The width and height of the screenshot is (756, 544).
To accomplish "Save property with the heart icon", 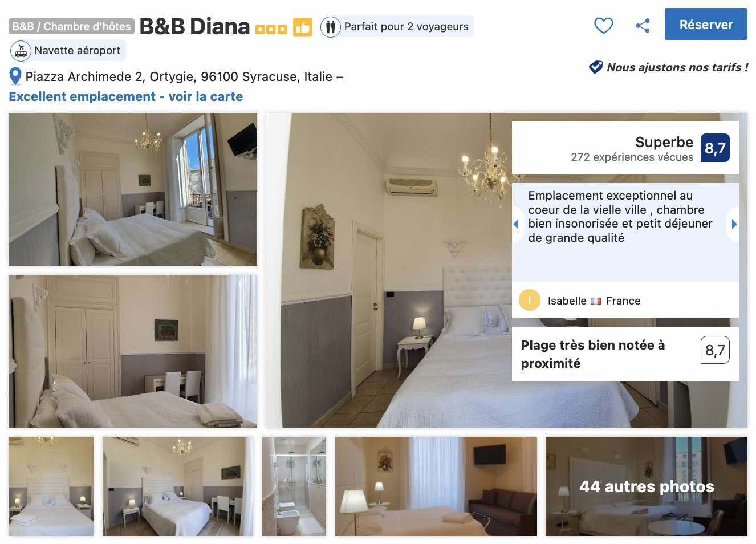I will tap(603, 25).
